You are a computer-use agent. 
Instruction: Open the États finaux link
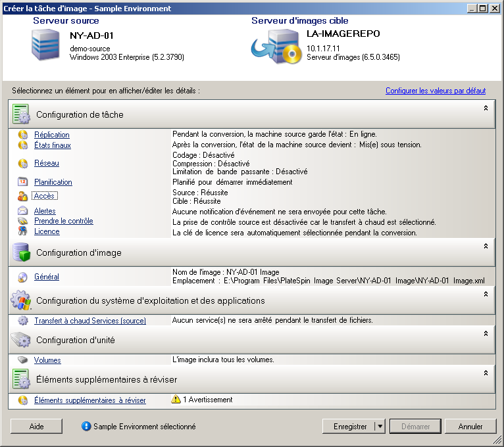coord(53,145)
